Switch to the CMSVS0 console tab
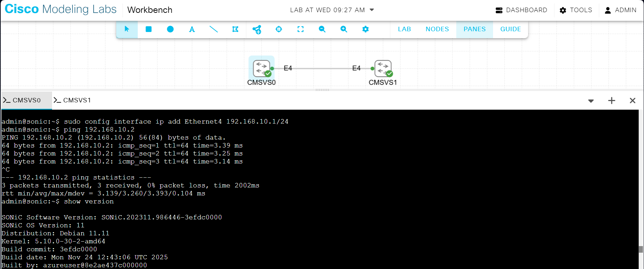Screen dimensions: 644x269 pyautogui.click(x=26, y=100)
